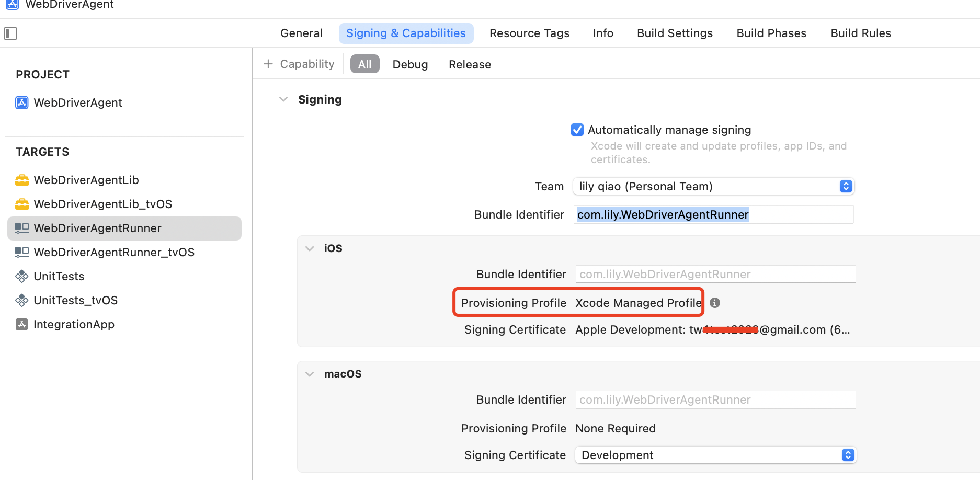This screenshot has width=980, height=480.
Task: Click the Apple Development signing certificate value
Action: 713,329
